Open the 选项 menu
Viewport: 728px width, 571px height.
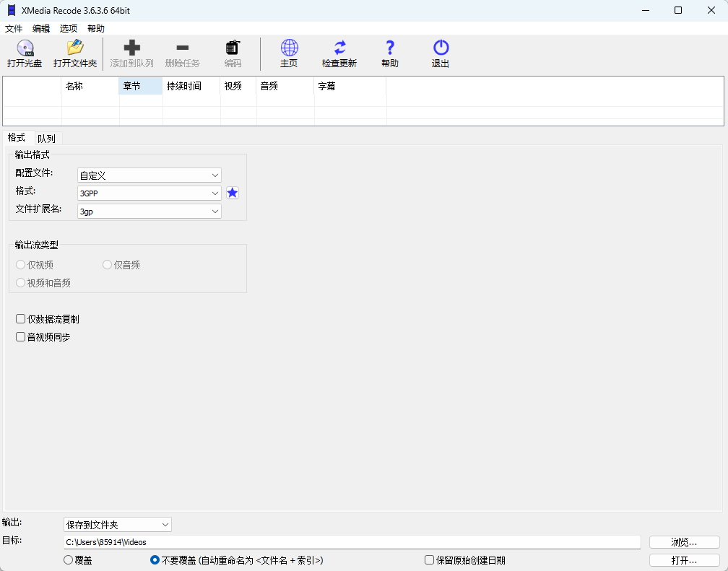[68, 29]
